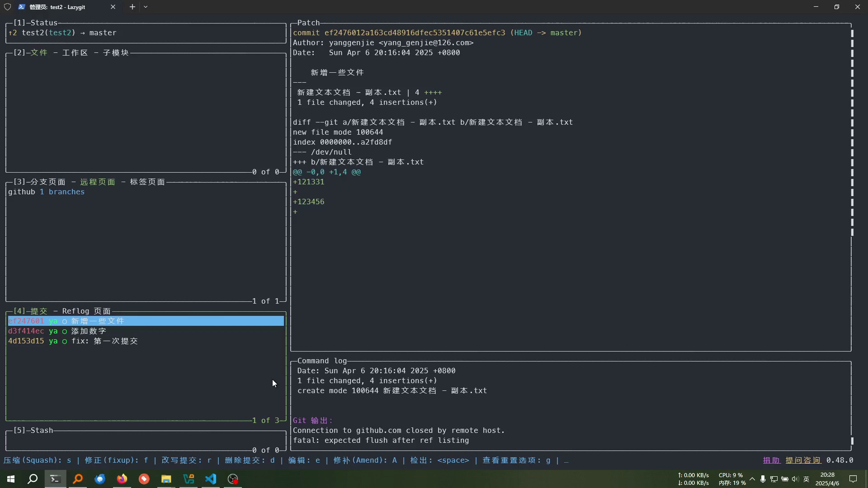This screenshot has width=868, height=488.
Task: Open Visual Studio Code from taskbar
Action: [211, 479]
